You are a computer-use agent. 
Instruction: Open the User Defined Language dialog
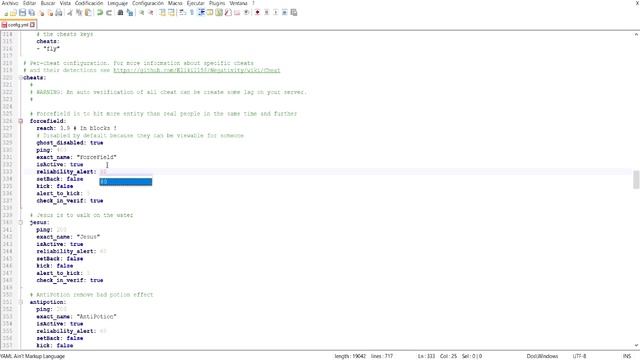[x=210, y=13]
